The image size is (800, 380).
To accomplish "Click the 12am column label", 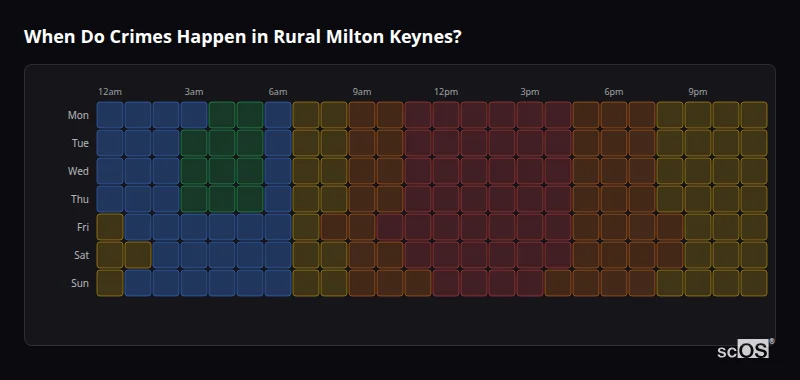I will click(x=110, y=92).
